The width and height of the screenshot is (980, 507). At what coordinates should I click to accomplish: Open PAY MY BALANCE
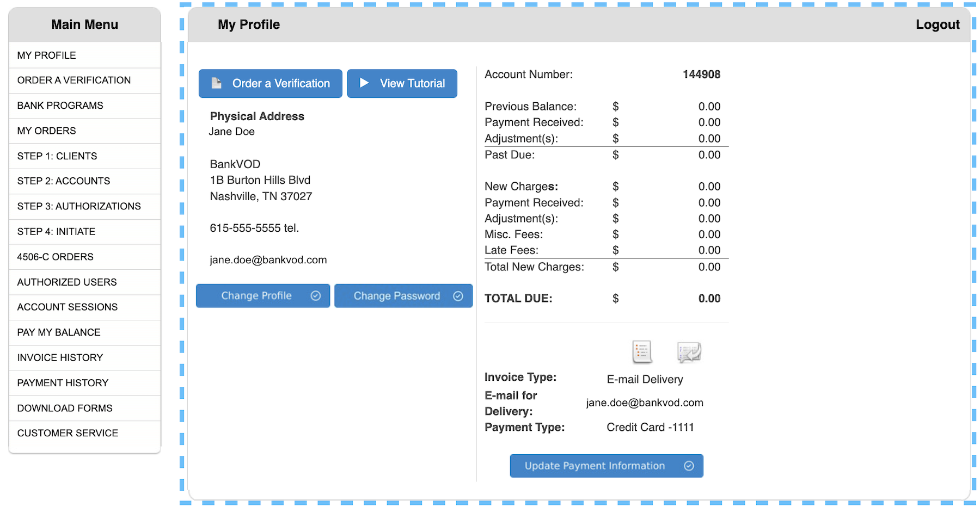pyautogui.click(x=59, y=332)
